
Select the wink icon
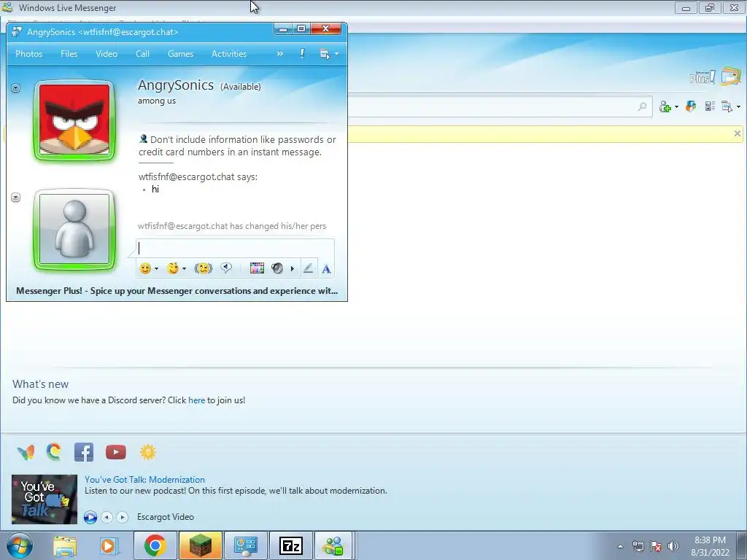click(172, 268)
